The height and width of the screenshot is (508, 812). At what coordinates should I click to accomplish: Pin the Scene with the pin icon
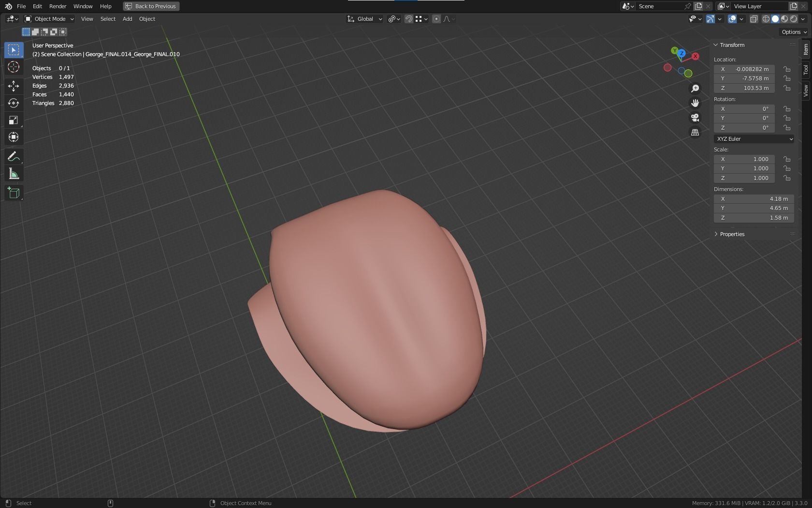688,6
